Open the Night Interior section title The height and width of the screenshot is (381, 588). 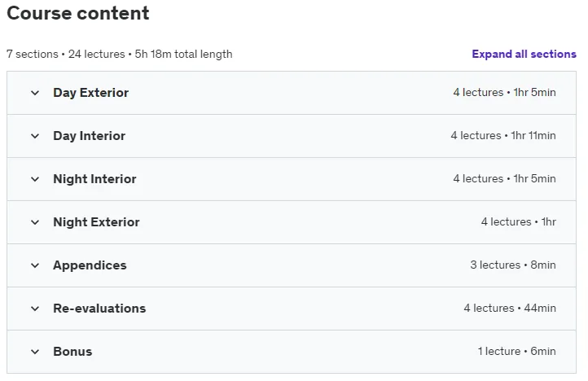(94, 179)
